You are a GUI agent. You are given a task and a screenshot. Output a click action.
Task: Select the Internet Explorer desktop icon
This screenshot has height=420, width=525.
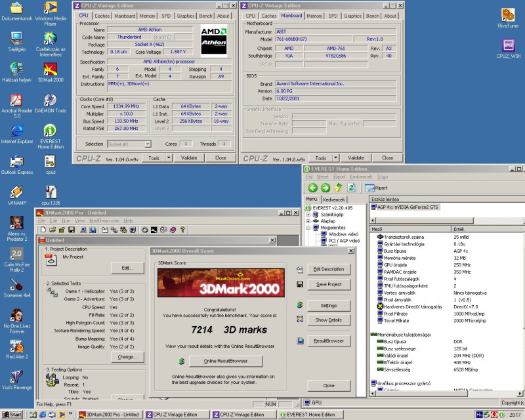coord(17,135)
